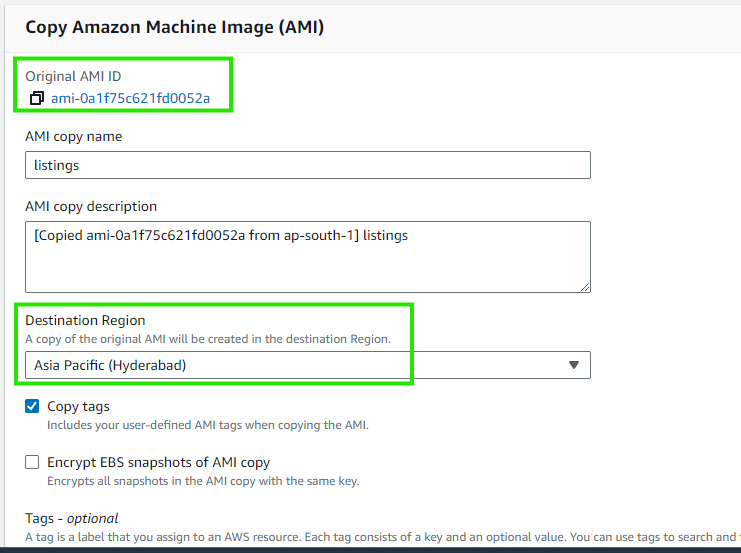Uncheck the Copy tags checkbox
Image resolution: width=741 pixels, height=553 pixels.
(x=34, y=407)
